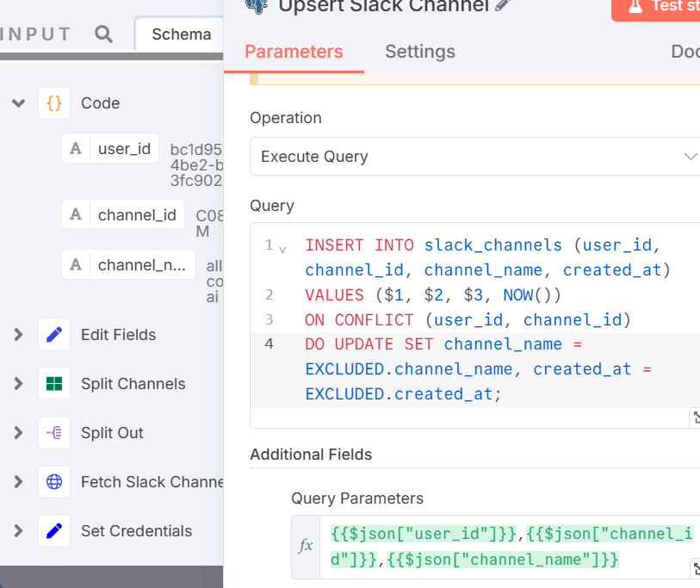Click the Operation field label
This screenshot has height=588, width=700.
(x=286, y=118)
